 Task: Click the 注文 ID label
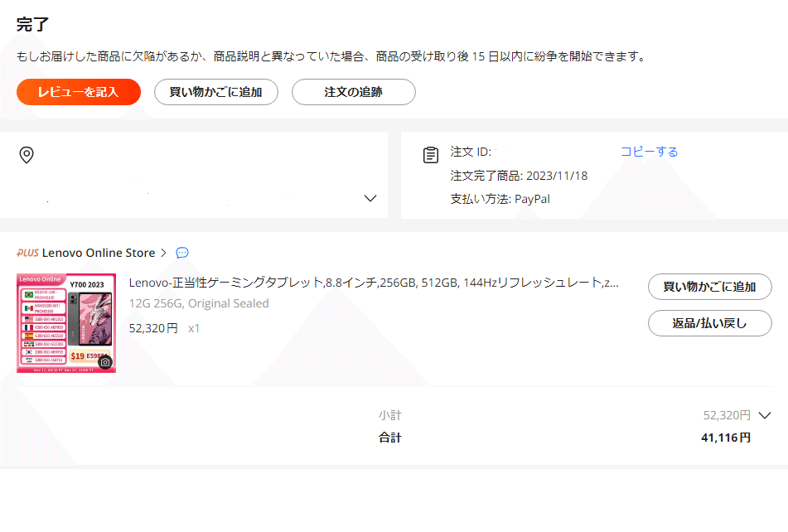[471, 152]
